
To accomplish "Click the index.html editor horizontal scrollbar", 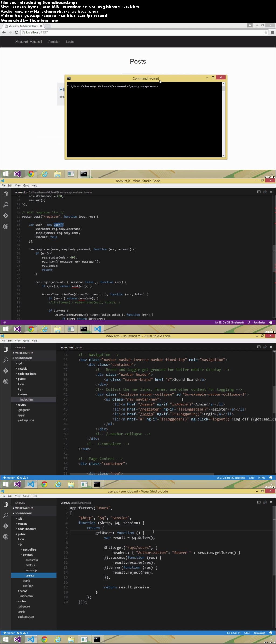I will click(x=142, y=474).
